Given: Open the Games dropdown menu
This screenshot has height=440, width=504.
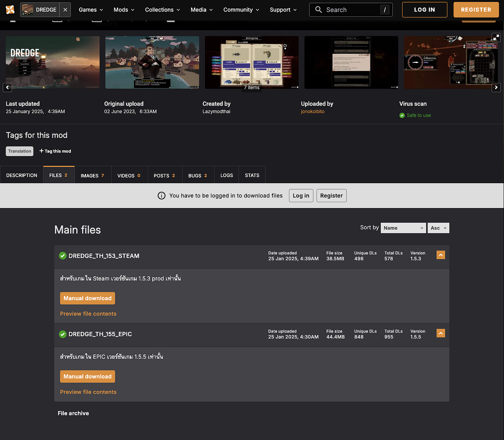Looking at the screenshot, I should (x=91, y=10).
